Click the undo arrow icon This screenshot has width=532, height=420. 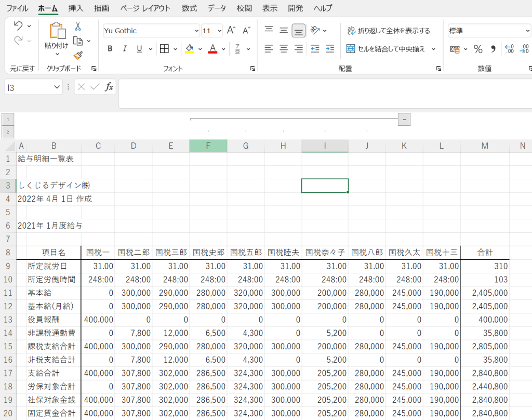pyautogui.click(x=18, y=26)
